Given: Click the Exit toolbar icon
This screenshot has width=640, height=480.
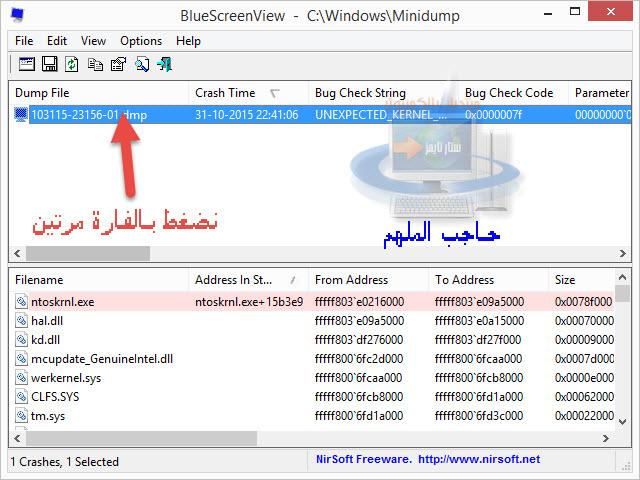Looking at the screenshot, I should tap(164, 64).
